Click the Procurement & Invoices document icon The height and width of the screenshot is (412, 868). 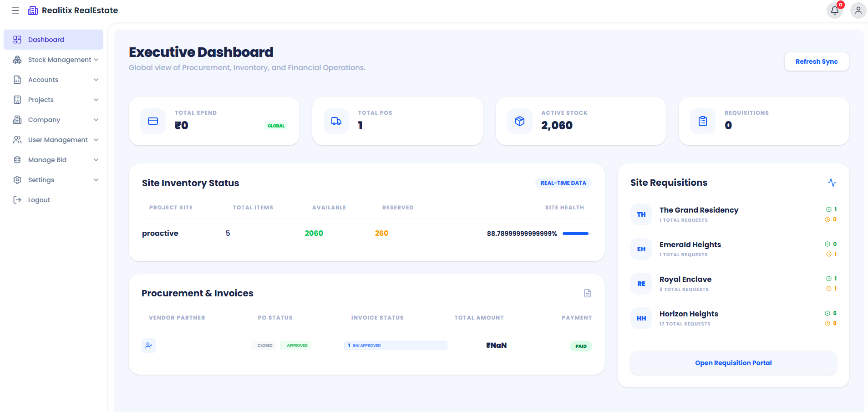tap(588, 293)
